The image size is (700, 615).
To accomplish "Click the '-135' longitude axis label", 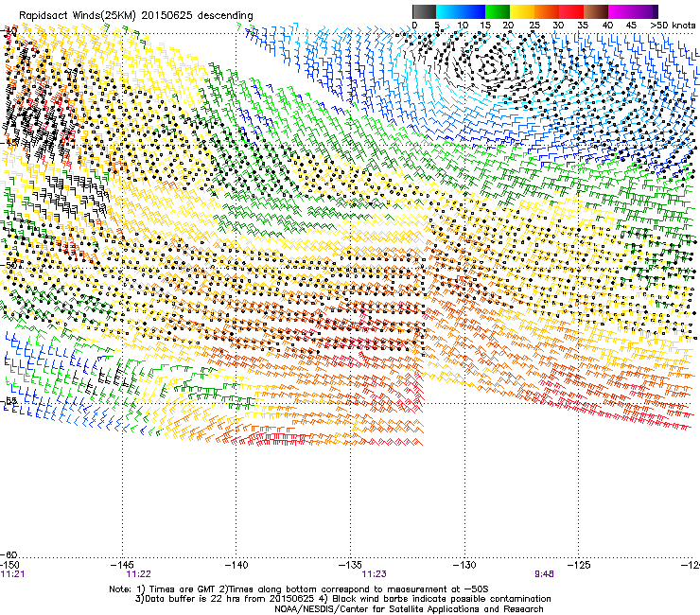I will 350,565.
